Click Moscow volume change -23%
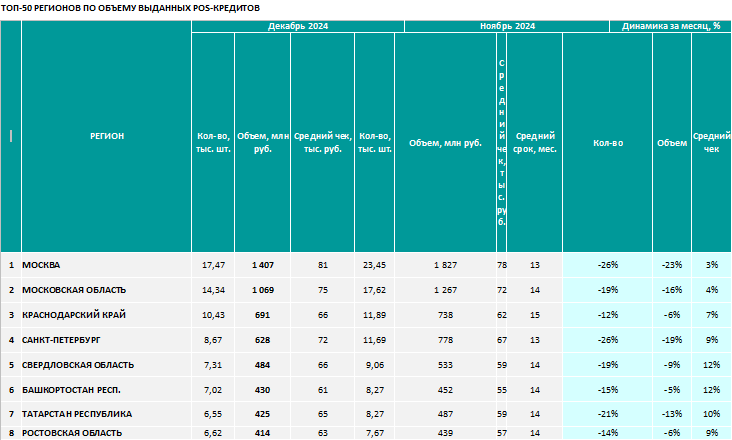732x440 pixels. pyautogui.click(x=672, y=265)
